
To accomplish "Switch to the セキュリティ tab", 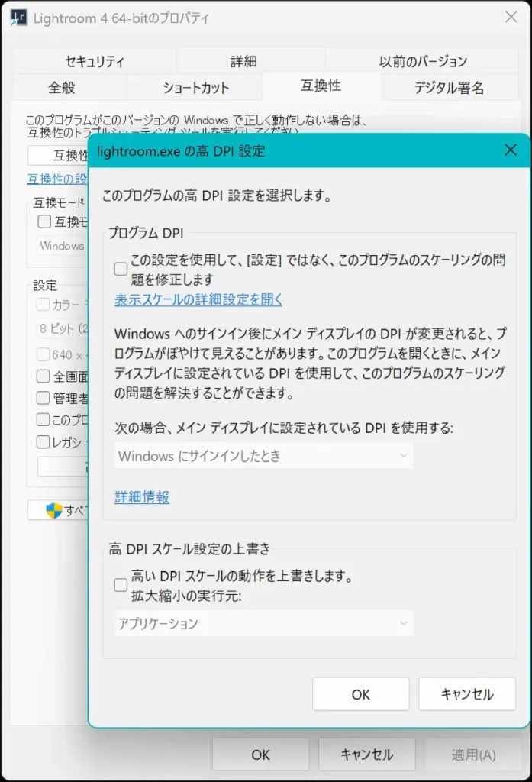I will coord(94,62).
